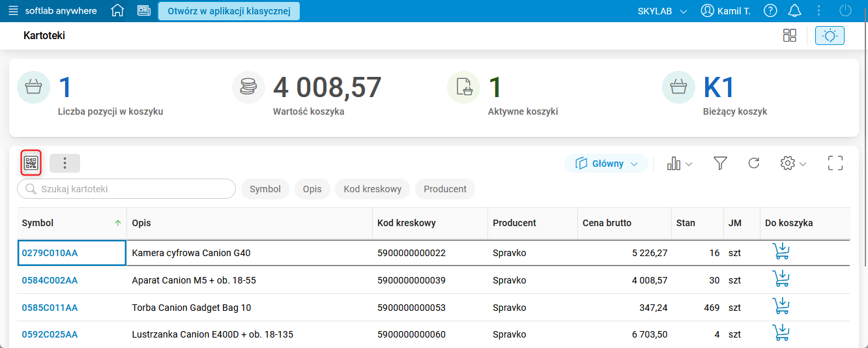Expand the gear settings dropdown
The image size is (868, 348).
click(793, 164)
